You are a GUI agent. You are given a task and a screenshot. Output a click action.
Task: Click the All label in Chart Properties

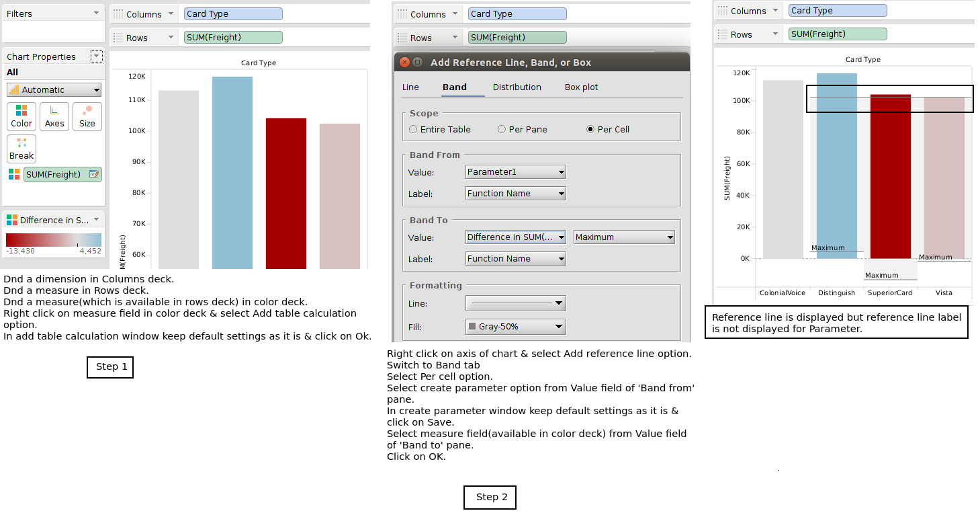[13, 72]
